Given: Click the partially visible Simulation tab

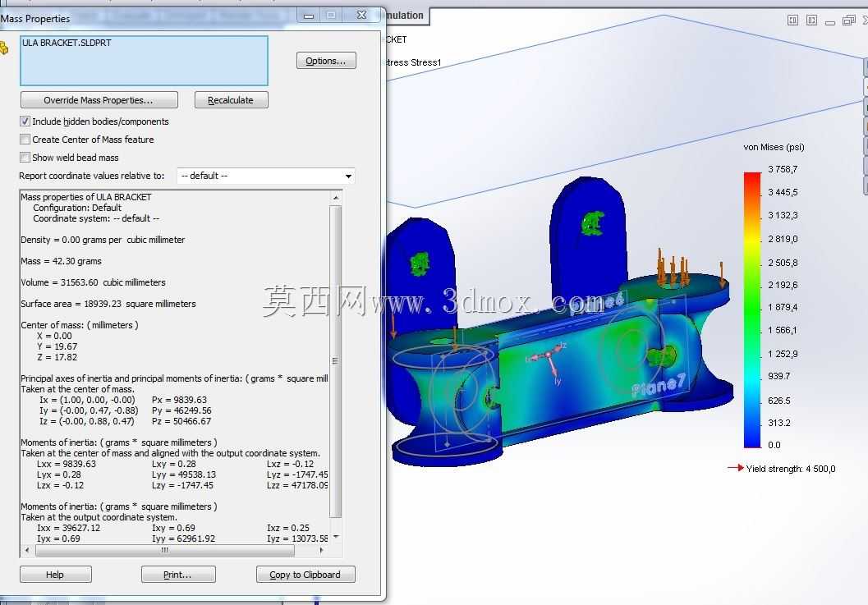Looking at the screenshot, I should coord(405,16).
